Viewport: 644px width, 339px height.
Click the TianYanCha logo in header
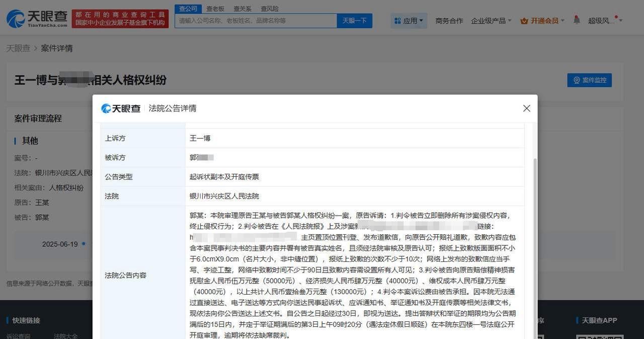point(37,18)
